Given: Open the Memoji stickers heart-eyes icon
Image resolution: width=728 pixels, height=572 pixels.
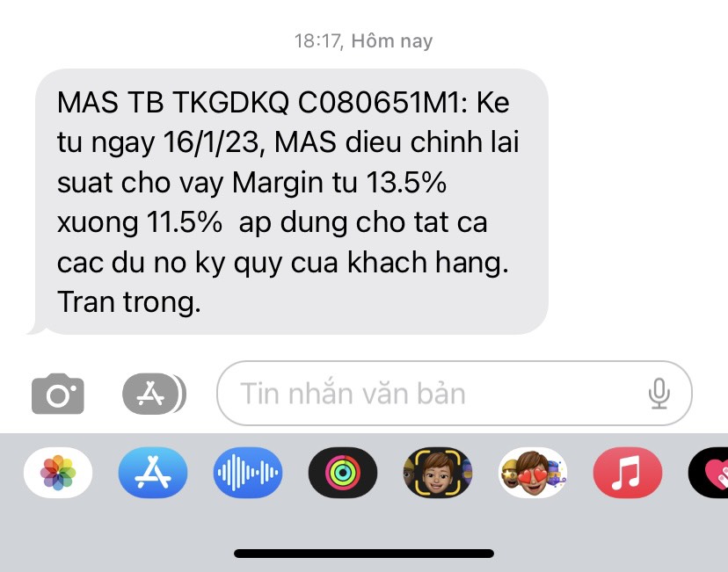Looking at the screenshot, I should point(533,472).
